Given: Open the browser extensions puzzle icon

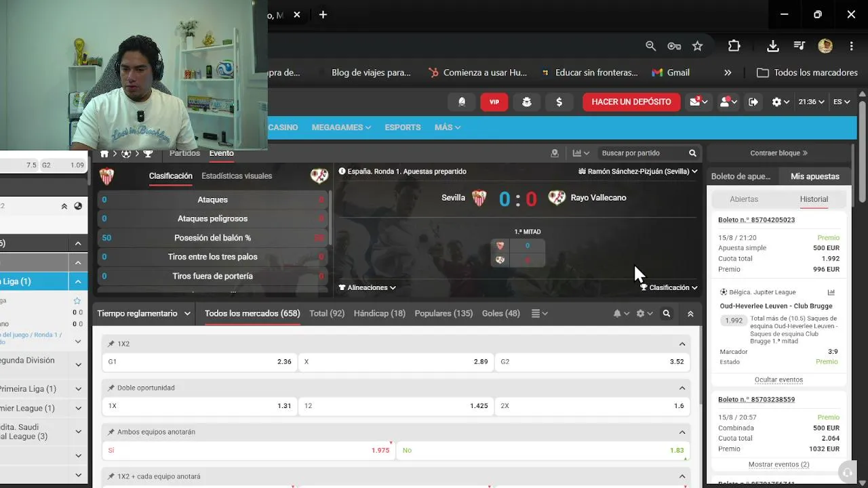Looking at the screenshot, I should [x=734, y=46].
